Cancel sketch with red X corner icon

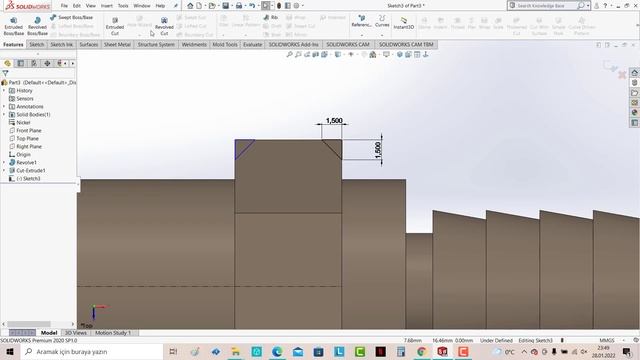(622, 75)
